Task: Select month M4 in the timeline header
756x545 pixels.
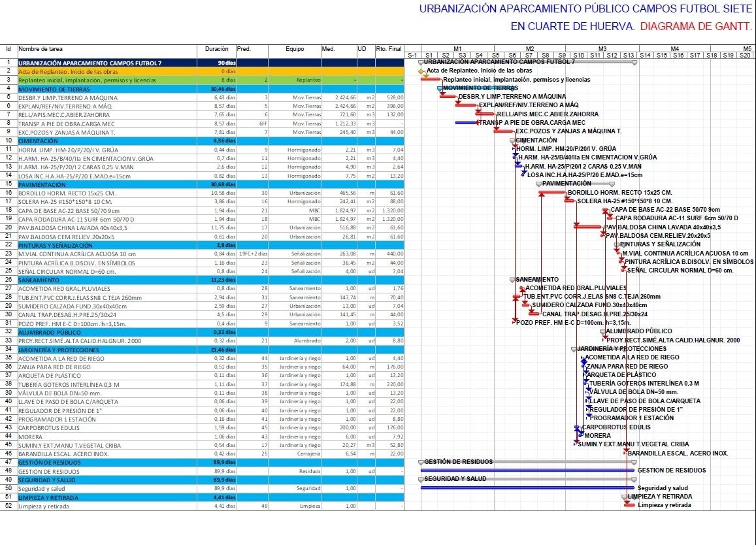Action: (x=674, y=49)
